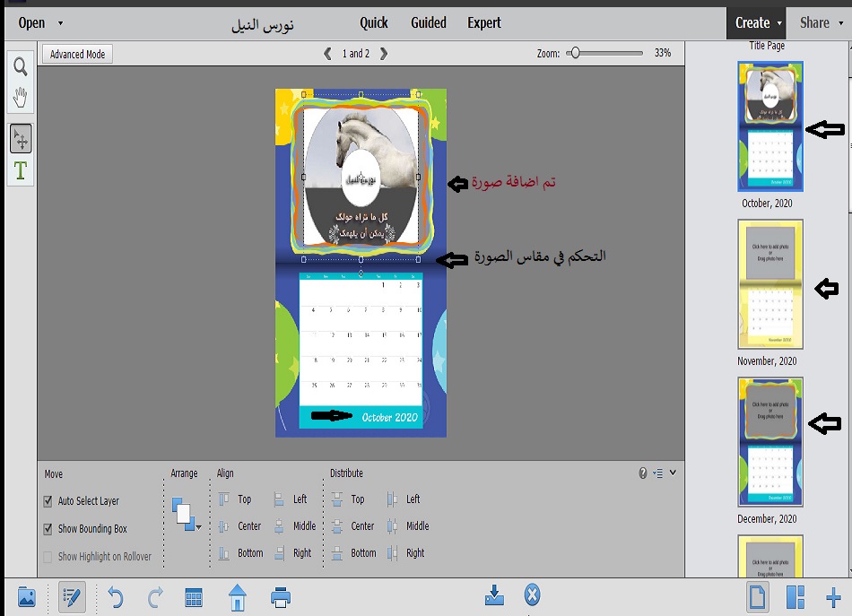Click the Undo arrow icon
Screen dimensions: 852x616
(115, 597)
